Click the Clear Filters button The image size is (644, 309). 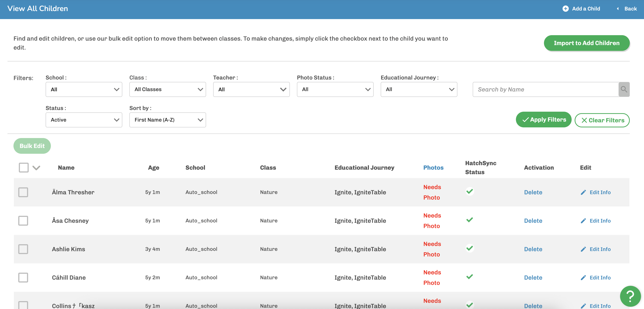(602, 120)
